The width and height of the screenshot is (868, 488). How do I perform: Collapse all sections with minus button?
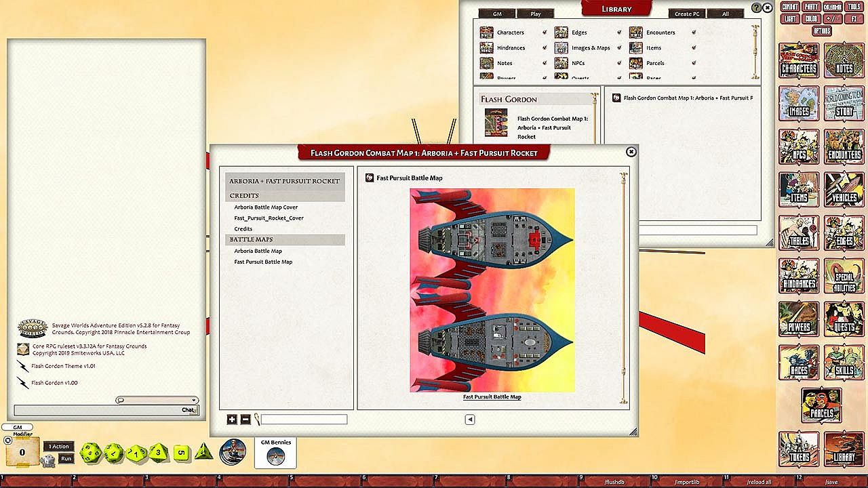point(245,420)
